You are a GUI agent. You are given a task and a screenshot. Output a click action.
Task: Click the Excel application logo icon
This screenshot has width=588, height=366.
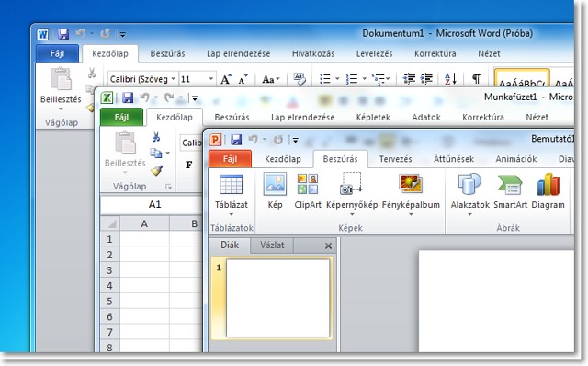point(107,98)
